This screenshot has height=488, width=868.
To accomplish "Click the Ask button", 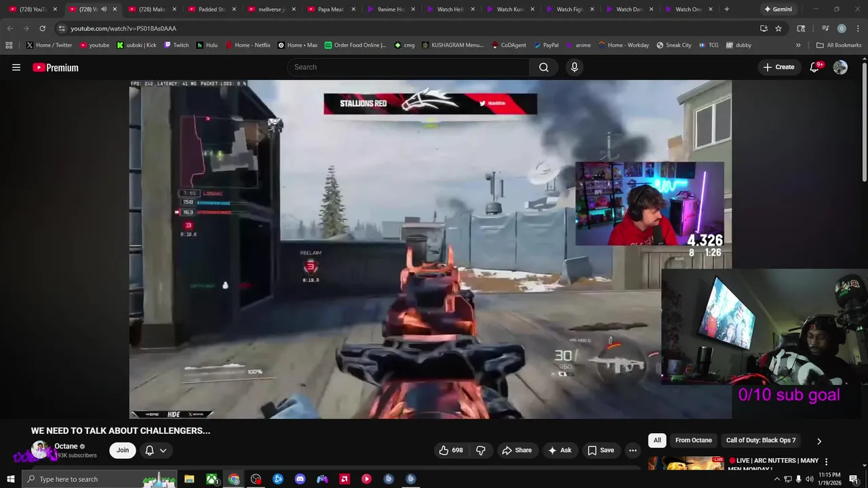I will tap(560, 450).
